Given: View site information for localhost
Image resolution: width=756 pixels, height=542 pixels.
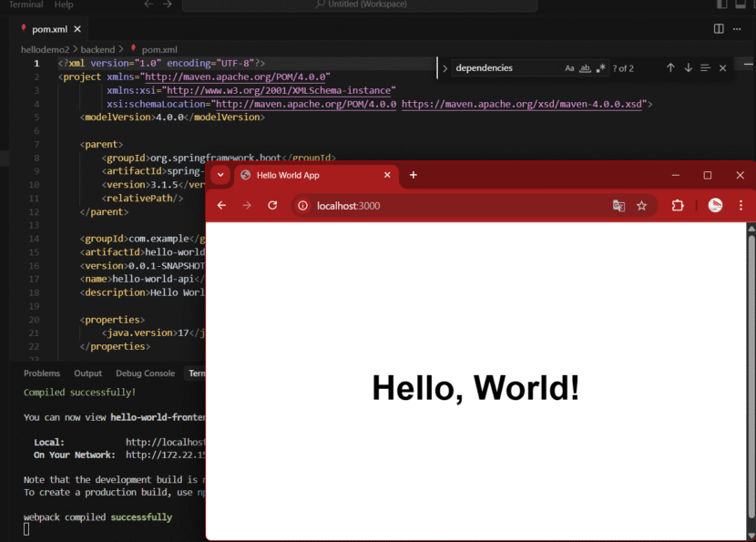Looking at the screenshot, I should (302, 206).
